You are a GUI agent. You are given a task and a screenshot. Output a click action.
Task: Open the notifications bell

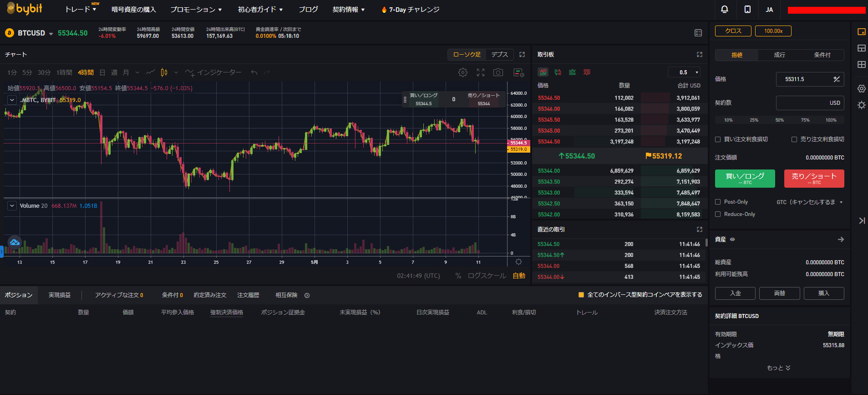[x=725, y=9]
